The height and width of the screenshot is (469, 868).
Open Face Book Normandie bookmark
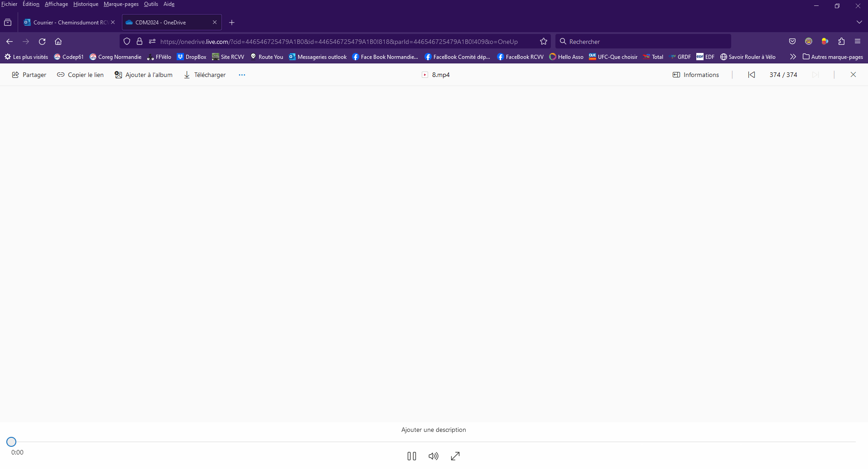pos(386,57)
